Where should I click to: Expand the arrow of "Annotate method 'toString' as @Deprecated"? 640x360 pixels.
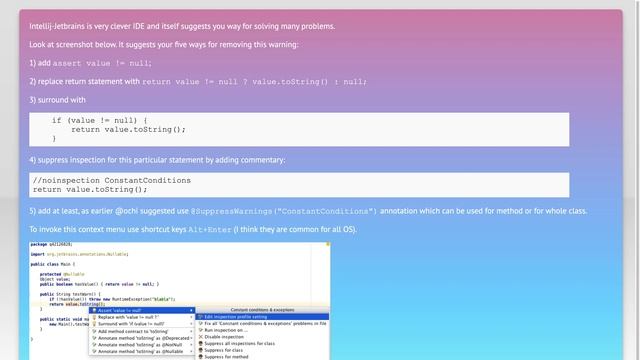(191, 338)
